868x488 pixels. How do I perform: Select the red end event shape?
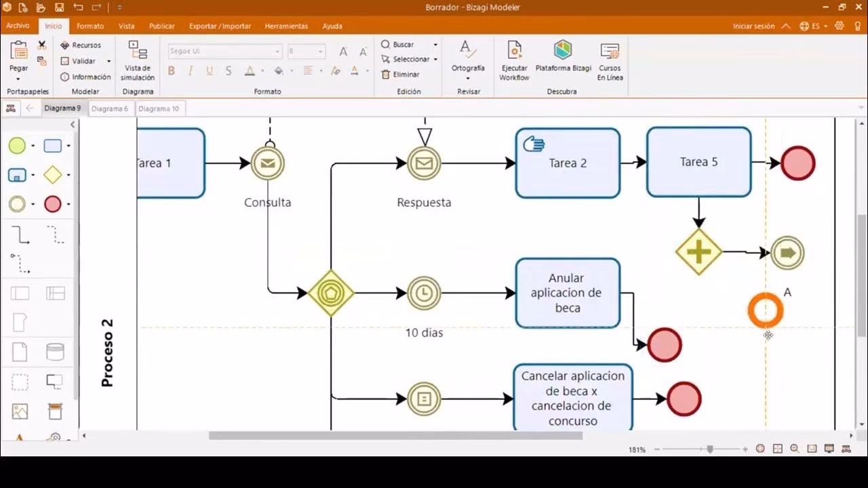(52, 204)
